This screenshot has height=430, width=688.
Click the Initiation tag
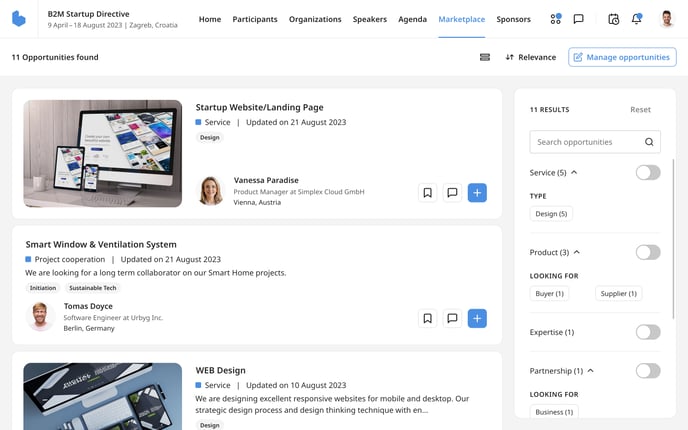tap(43, 288)
